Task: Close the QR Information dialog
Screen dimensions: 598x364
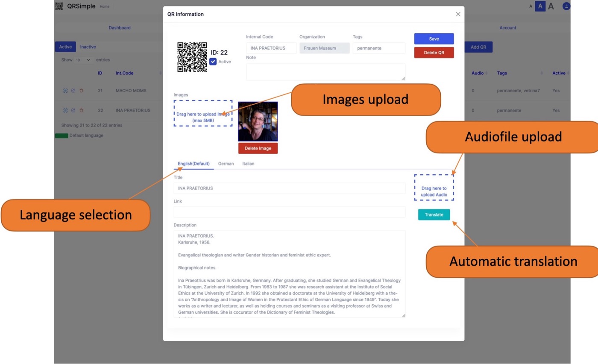Action: click(x=458, y=14)
